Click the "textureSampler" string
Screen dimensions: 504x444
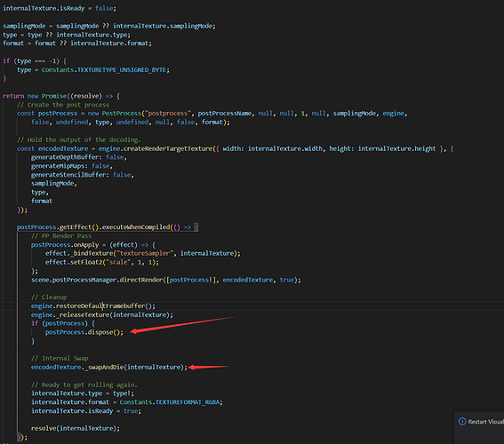coord(145,253)
